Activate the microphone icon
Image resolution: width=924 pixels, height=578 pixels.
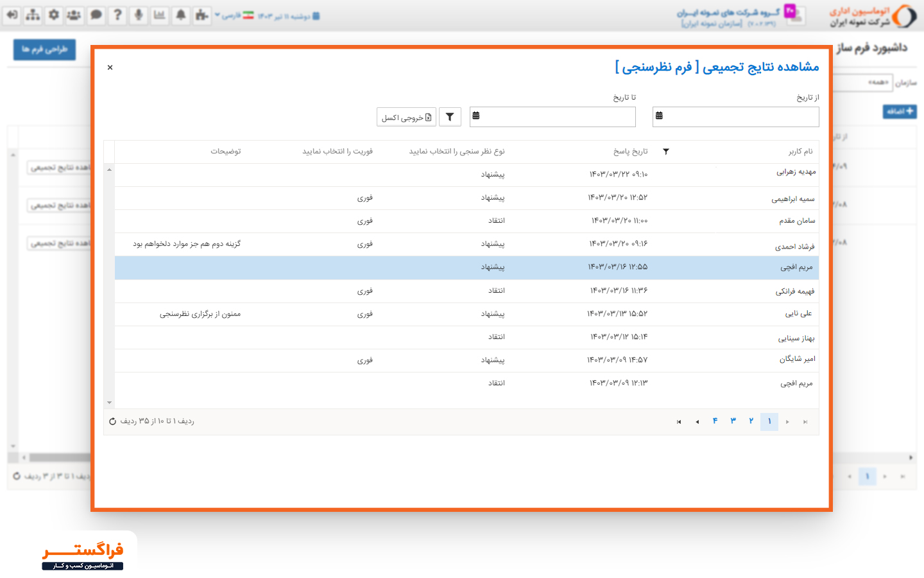point(139,15)
